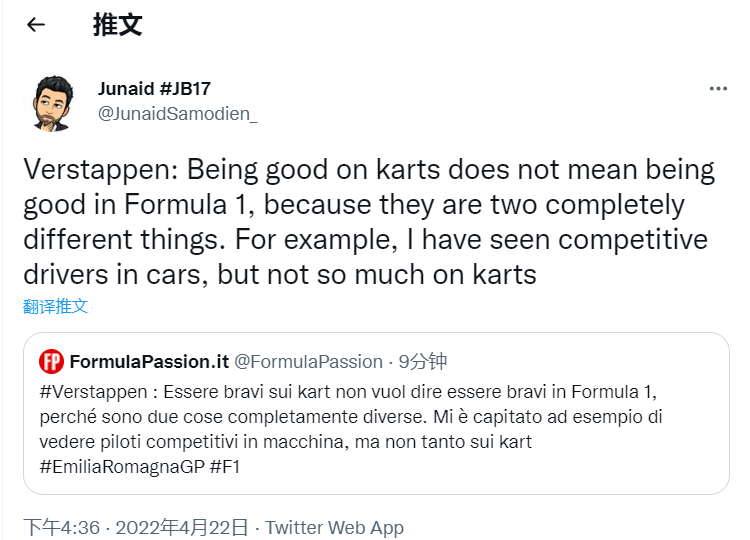Click the 下午4:36 tweet time
The height and width of the screenshot is (540, 750).
pyautogui.click(x=62, y=527)
